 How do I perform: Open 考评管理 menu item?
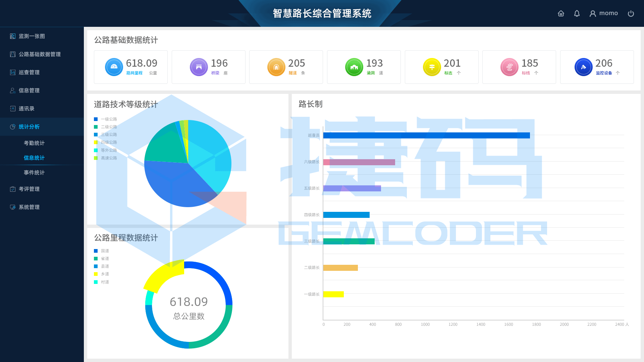[42, 189]
